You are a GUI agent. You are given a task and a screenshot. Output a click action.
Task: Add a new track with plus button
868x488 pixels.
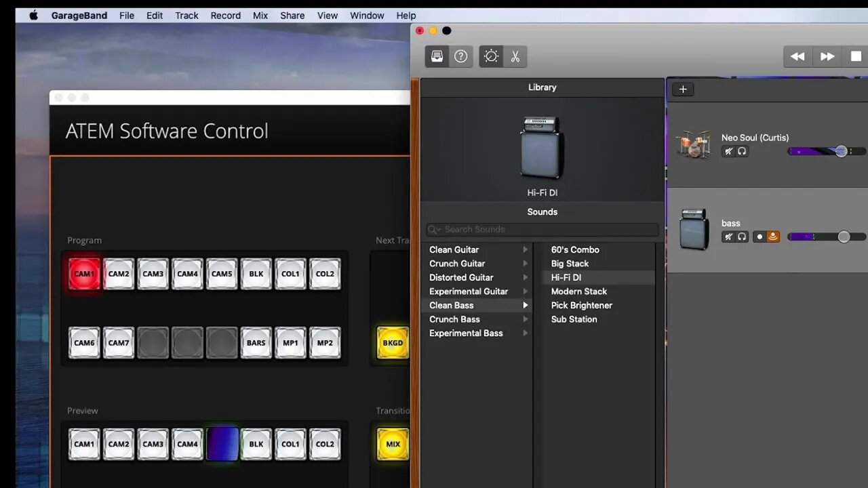pyautogui.click(x=683, y=89)
